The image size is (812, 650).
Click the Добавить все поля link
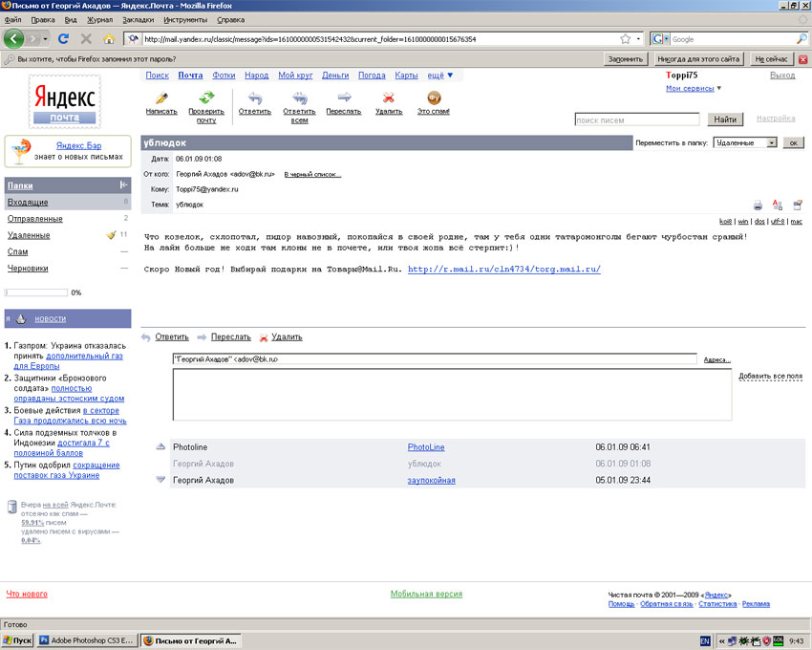770,376
